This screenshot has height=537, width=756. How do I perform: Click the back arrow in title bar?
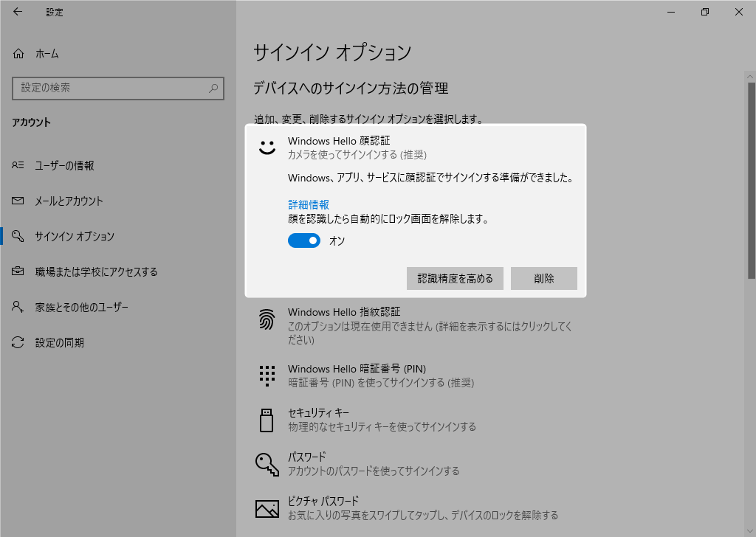point(18,12)
